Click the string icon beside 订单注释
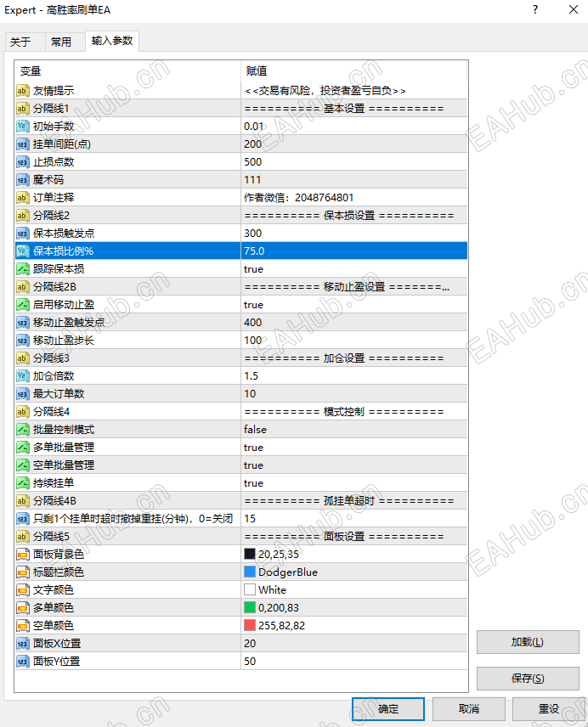 point(22,198)
